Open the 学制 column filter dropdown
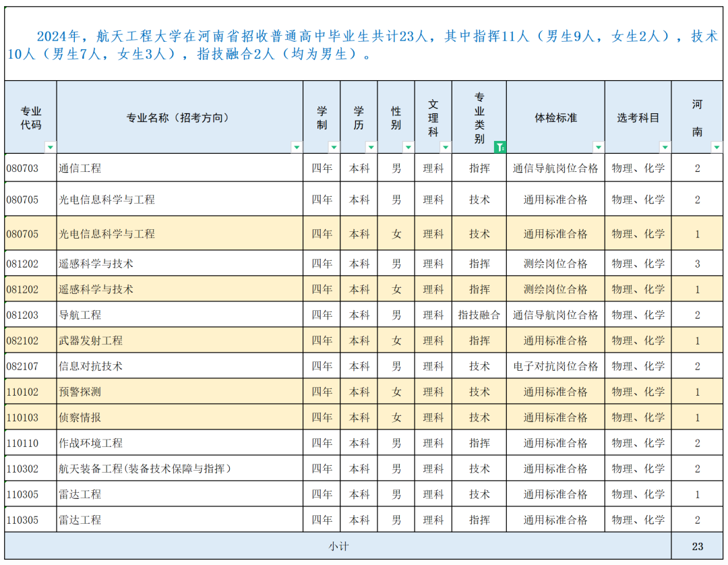728x565 pixels. (333, 147)
